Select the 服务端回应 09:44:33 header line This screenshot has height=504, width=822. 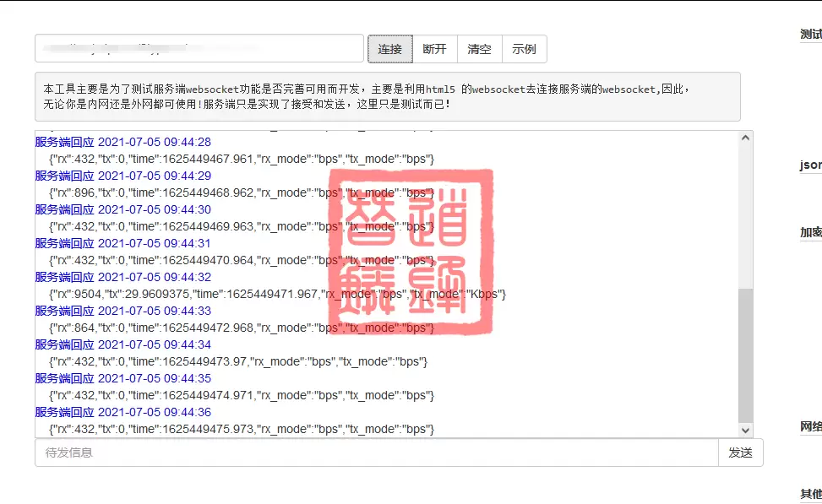point(123,312)
